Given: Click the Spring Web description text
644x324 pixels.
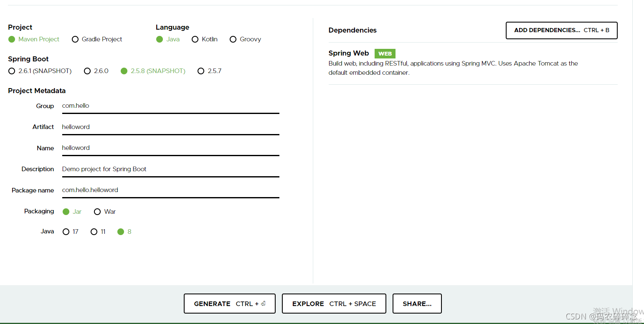Looking at the screenshot, I should 453,68.
